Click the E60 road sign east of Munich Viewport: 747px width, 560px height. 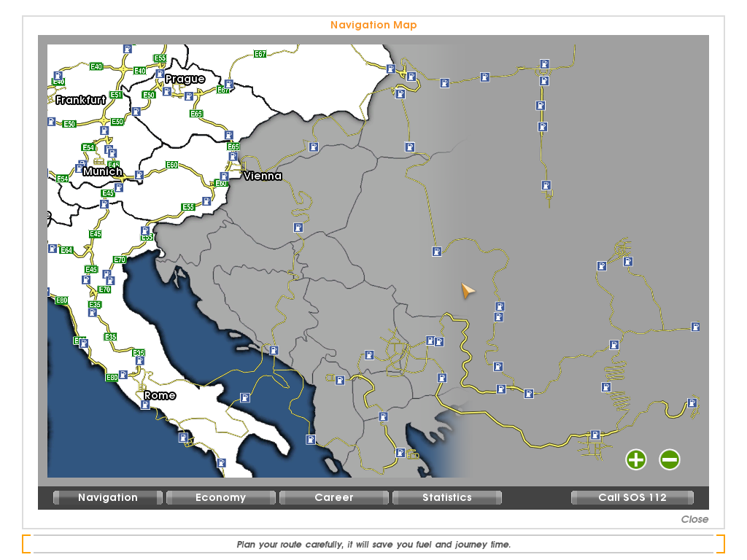click(171, 165)
